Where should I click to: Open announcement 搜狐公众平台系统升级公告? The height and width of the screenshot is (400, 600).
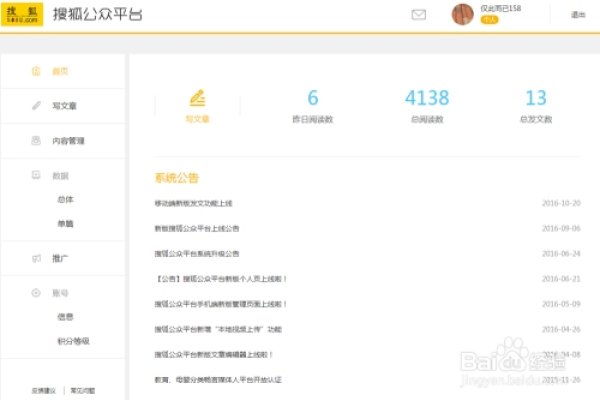click(197, 254)
